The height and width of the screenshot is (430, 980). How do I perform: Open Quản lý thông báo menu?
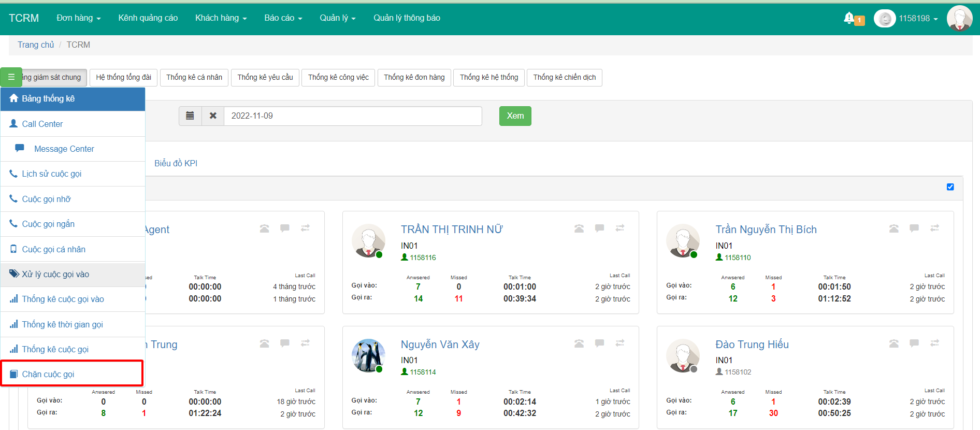pos(407,18)
